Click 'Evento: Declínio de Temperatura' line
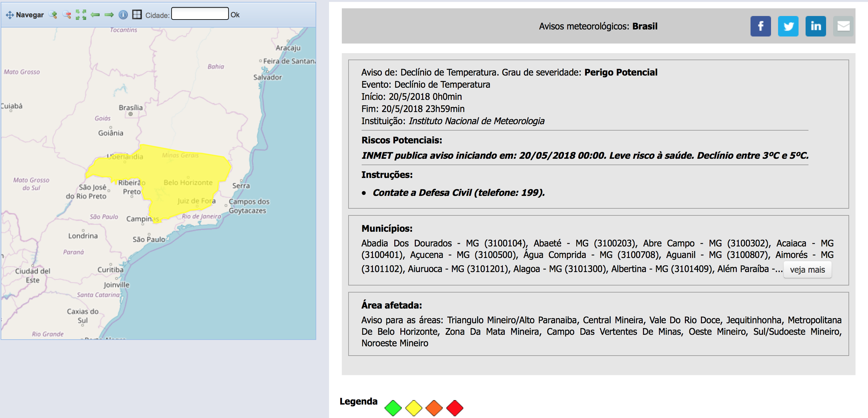The height and width of the screenshot is (418, 868). pyautogui.click(x=426, y=84)
